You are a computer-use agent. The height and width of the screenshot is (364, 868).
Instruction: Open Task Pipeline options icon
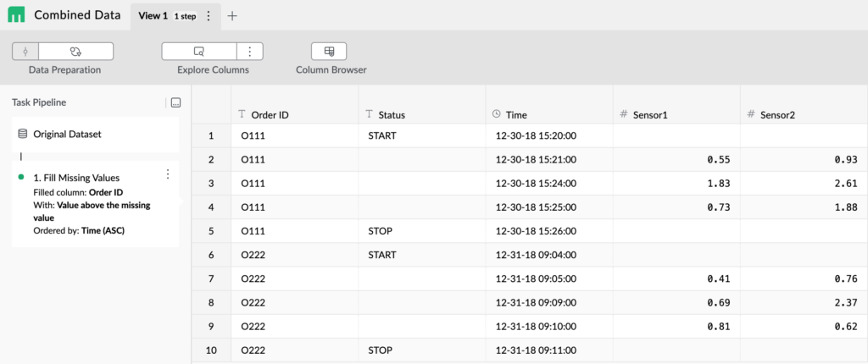[176, 102]
